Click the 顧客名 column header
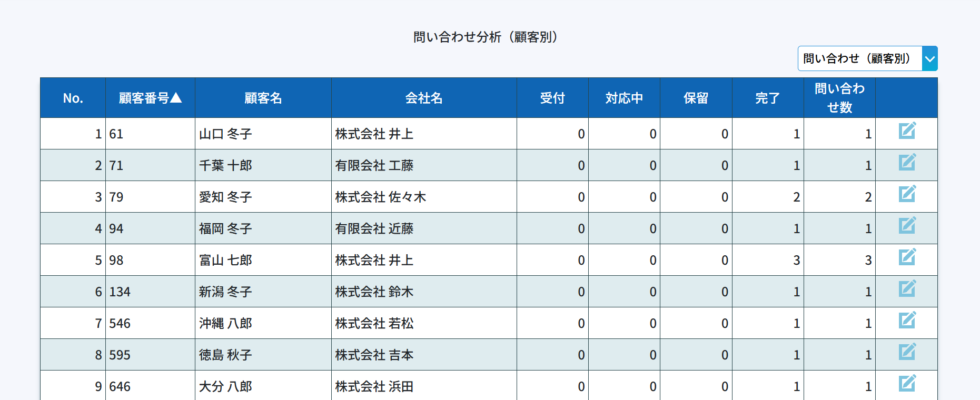Screen dimensions: 980x400 coord(263,98)
